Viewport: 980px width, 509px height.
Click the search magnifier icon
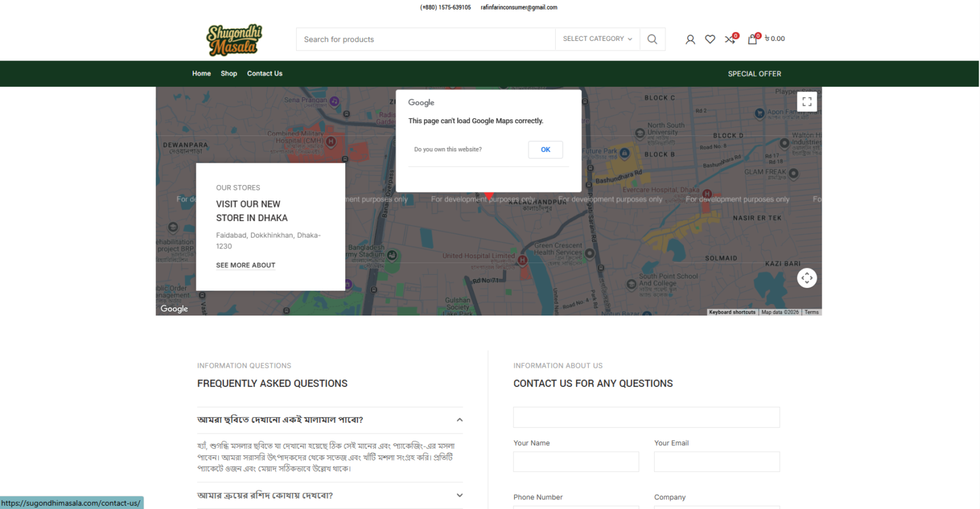click(652, 39)
